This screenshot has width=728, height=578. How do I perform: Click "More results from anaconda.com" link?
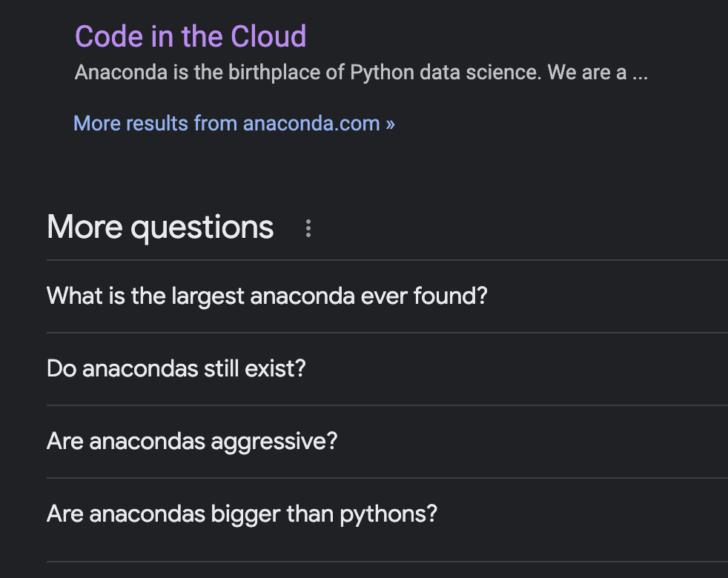coord(234,123)
